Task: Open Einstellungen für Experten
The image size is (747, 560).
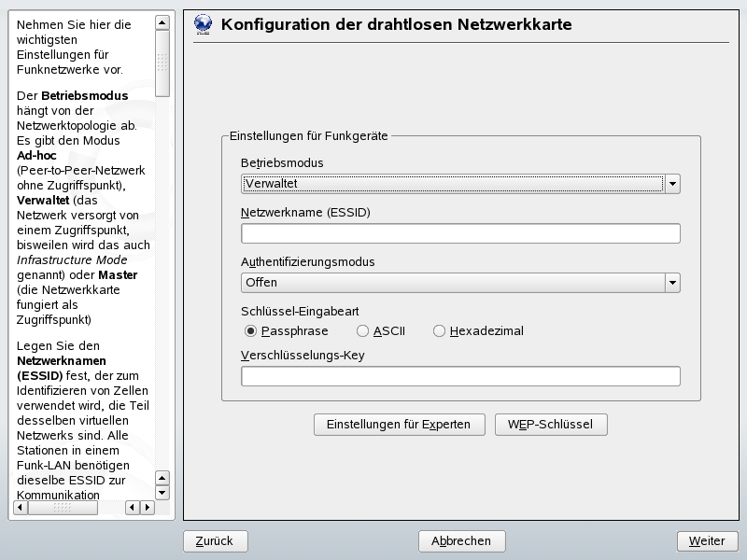Action: 399,424
